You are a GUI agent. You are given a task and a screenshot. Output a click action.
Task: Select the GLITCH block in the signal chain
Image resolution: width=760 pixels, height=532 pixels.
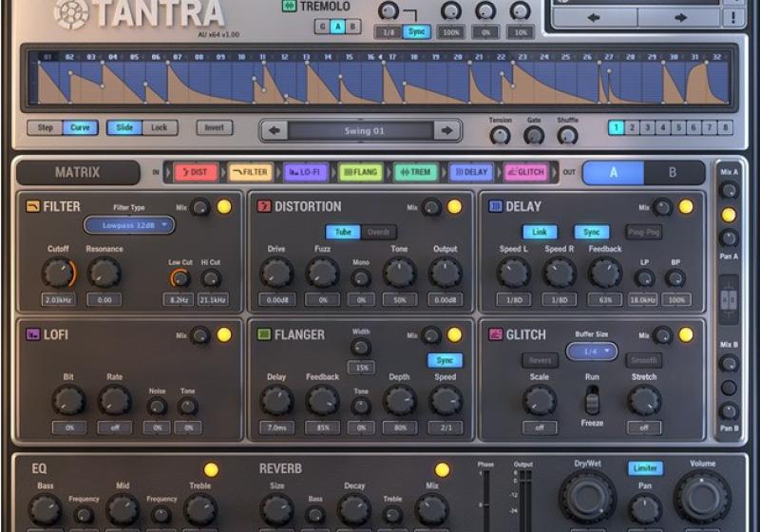pos(526,172)
